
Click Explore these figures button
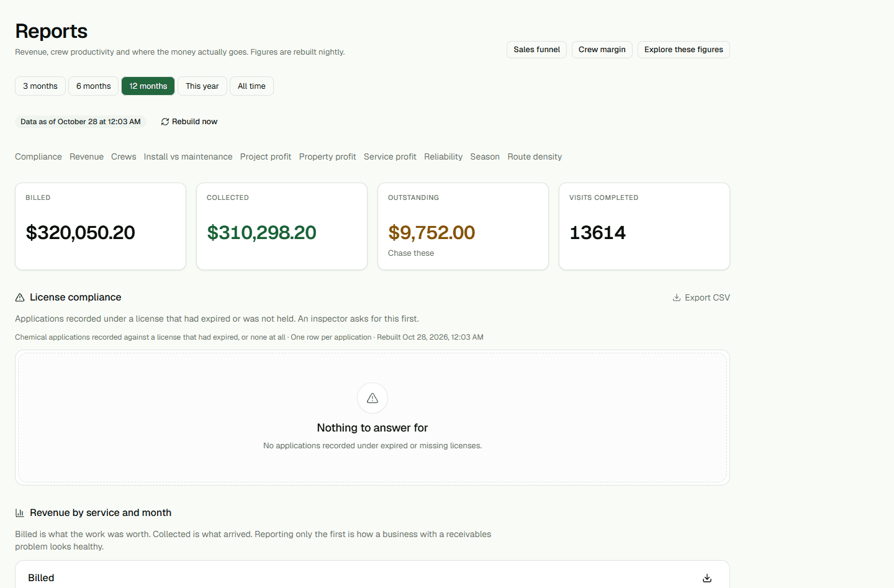coord(684,50)
